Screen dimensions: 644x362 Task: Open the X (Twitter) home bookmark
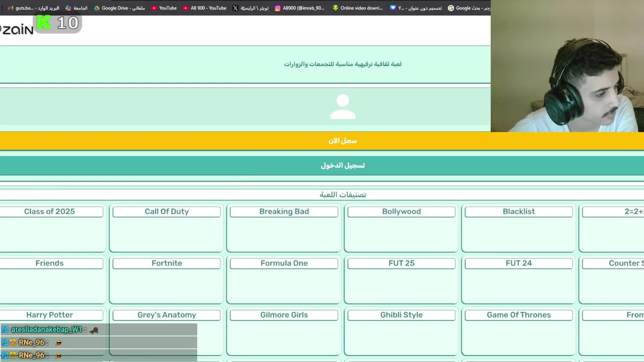click(x=251, y=8)
